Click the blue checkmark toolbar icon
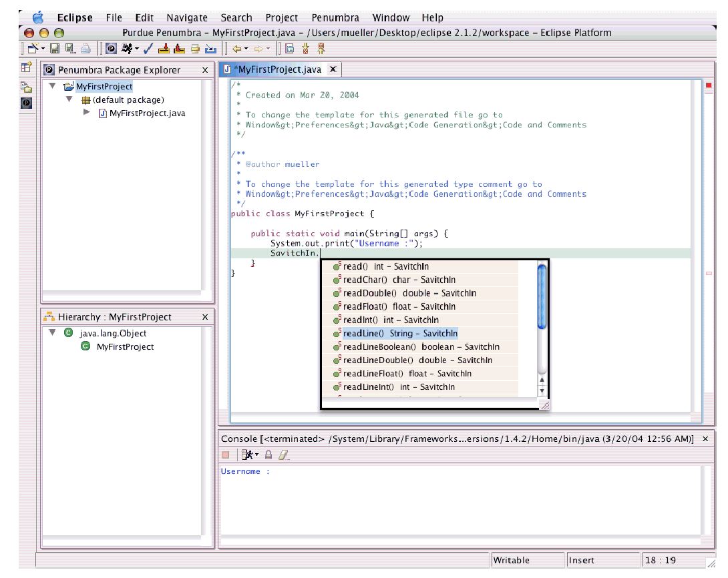 click(x=148, y=48)
